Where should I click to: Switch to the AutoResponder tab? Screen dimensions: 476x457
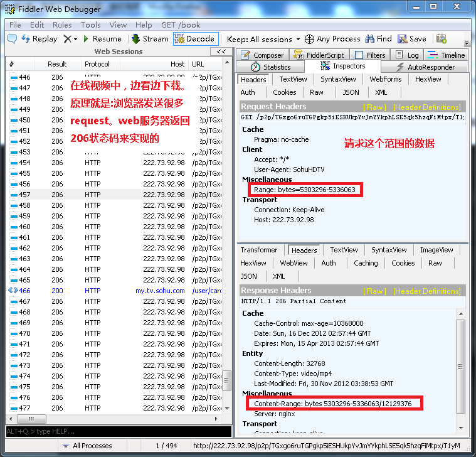[x=425, y=67]
